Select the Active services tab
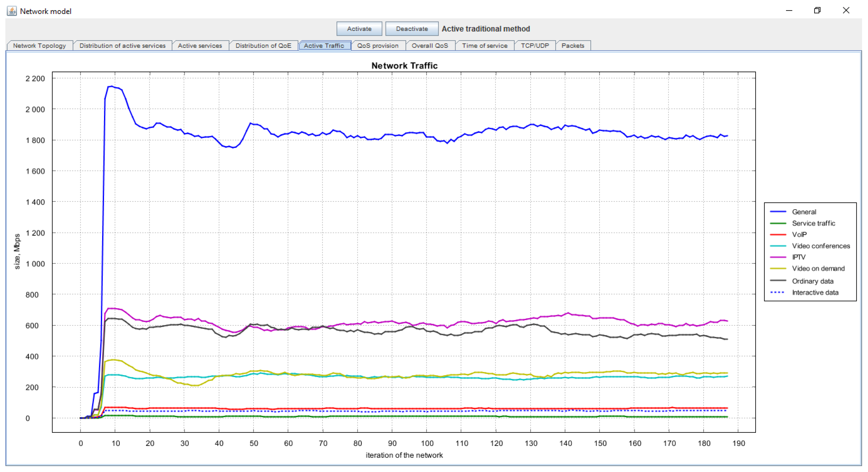868x472 pixels. pyautogui.click(x=200, y=45)
